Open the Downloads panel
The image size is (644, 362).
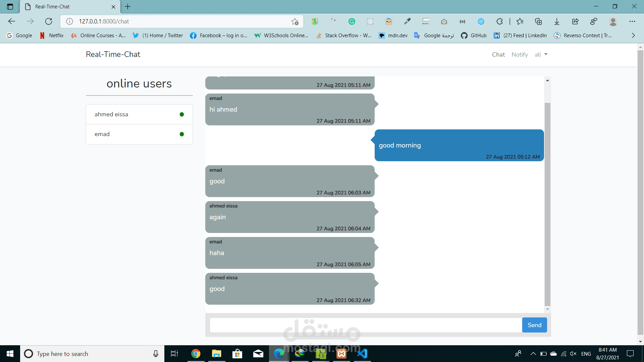pyautogui.click(x=556, y=21)
